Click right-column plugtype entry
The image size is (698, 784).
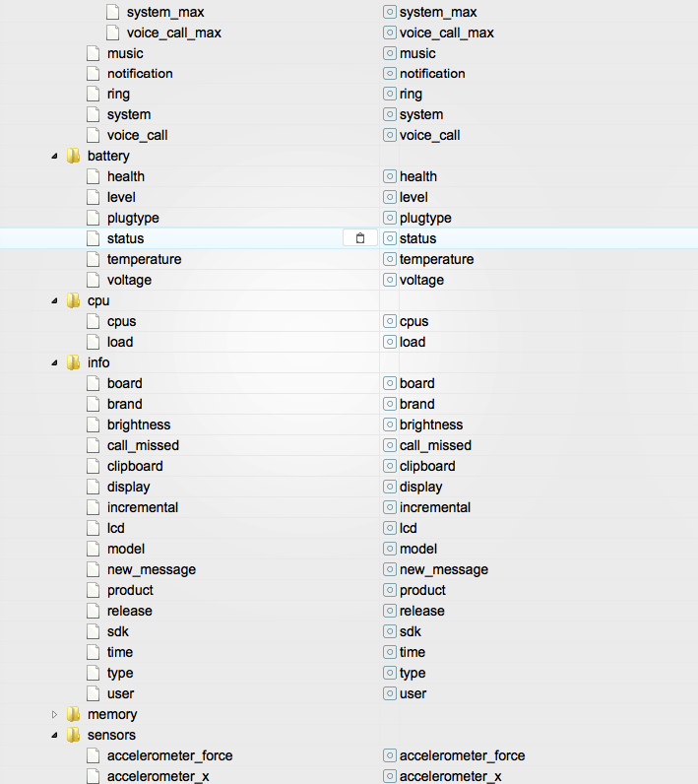pyautogui.click(x=425, y=219)
